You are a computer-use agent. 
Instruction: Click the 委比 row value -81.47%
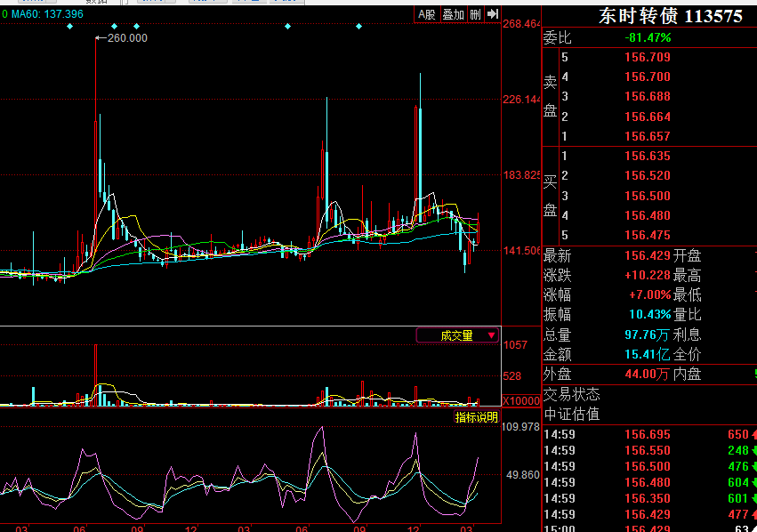pyautogui.click(x=648, y=37)
